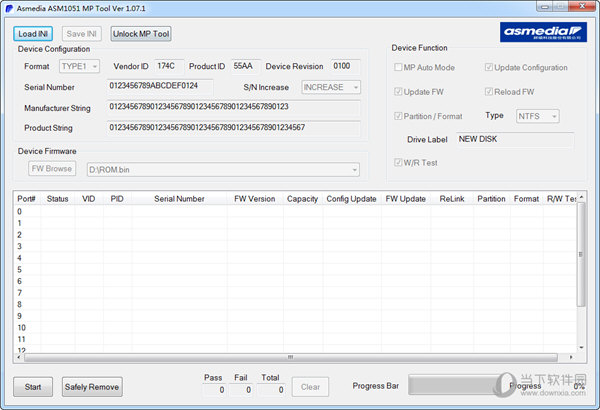Image resolution: width=600 pixels, height=410 pixels.
Task: Click the Product String field
Action: click(x=233, y=128)
